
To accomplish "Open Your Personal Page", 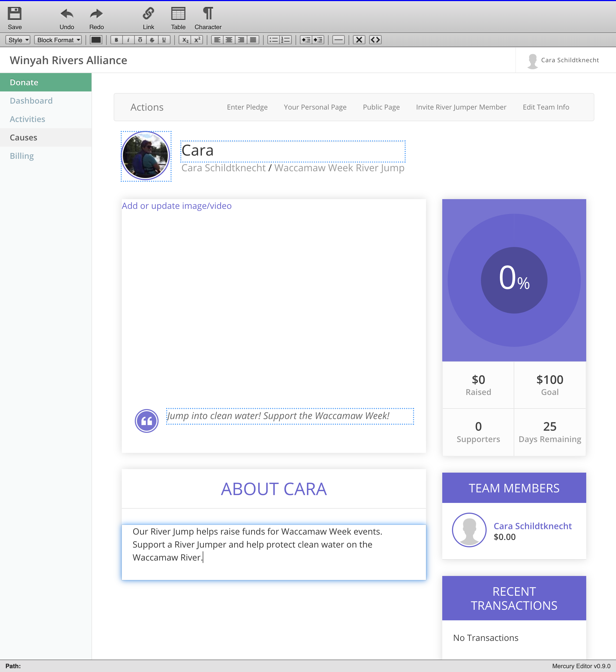I will [x=315, y=107].
